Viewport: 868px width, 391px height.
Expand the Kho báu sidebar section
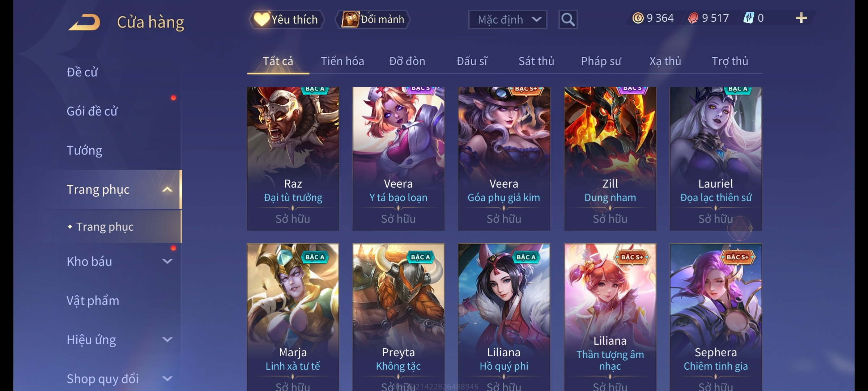[167, 261]
